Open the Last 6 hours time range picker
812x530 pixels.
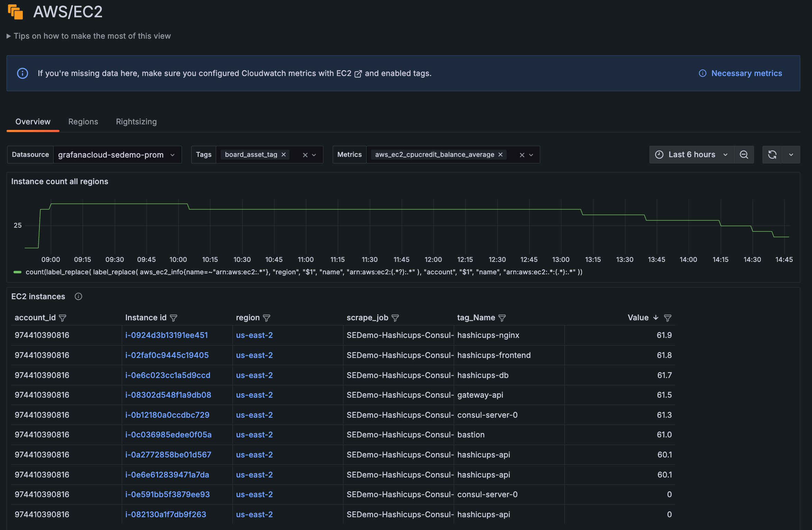(x=692, y=154)
